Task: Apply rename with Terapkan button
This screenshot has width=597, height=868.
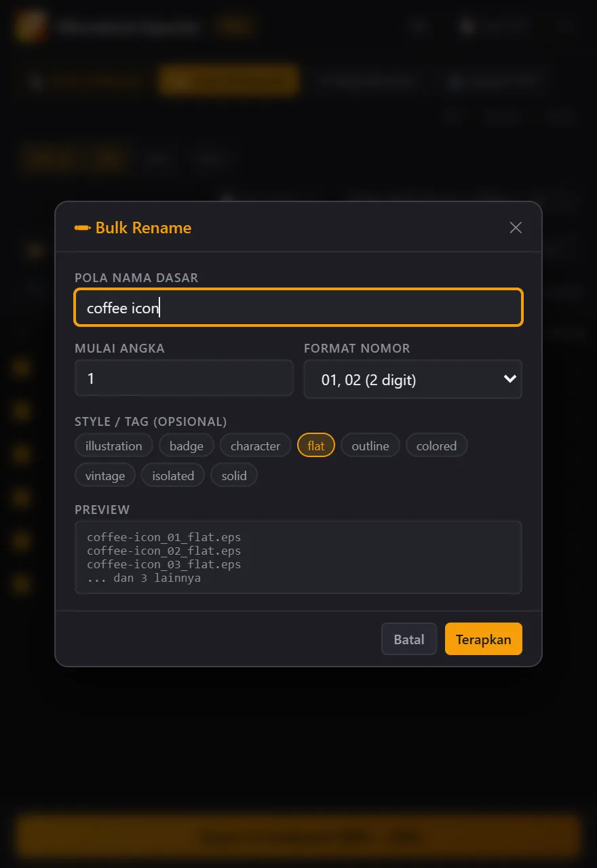Action: (484, 639)
